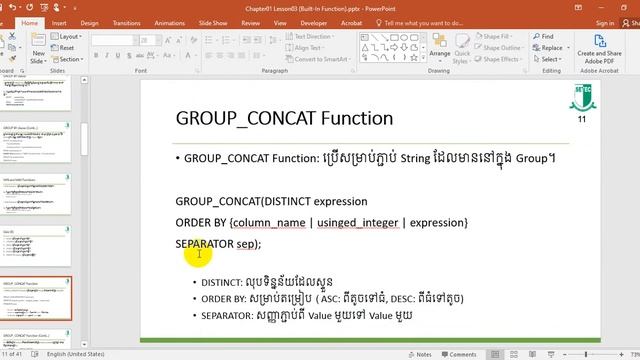Select the Text Box shape in gallery
The image size is (640, 360).
(x=364, y=38)
